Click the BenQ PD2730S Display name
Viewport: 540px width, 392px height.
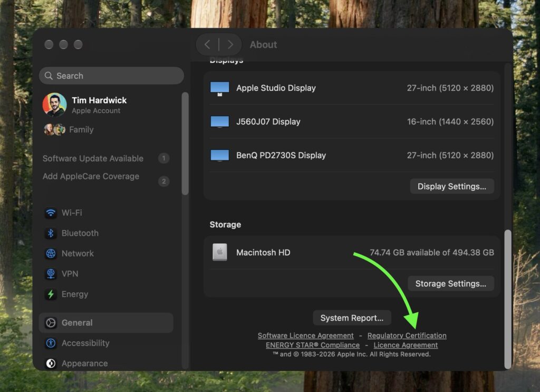pos(281,155)
